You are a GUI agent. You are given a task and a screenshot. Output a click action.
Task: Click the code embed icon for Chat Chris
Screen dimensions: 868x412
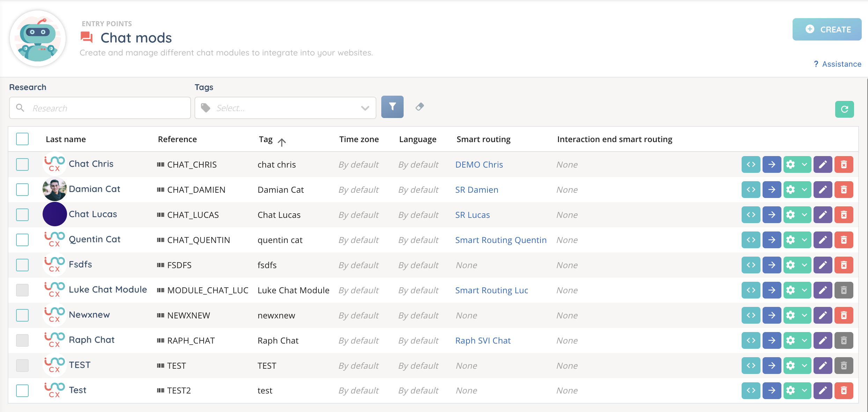751,164
